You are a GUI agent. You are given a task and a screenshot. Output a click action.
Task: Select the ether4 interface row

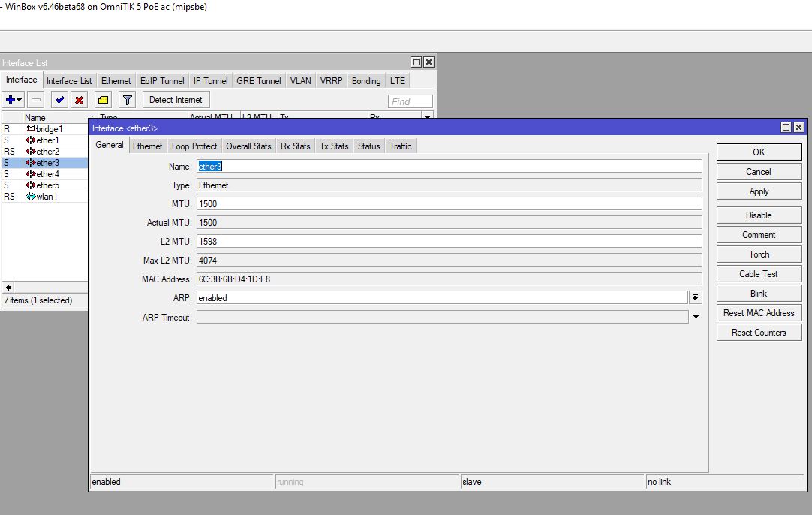(x=45, y=174)
